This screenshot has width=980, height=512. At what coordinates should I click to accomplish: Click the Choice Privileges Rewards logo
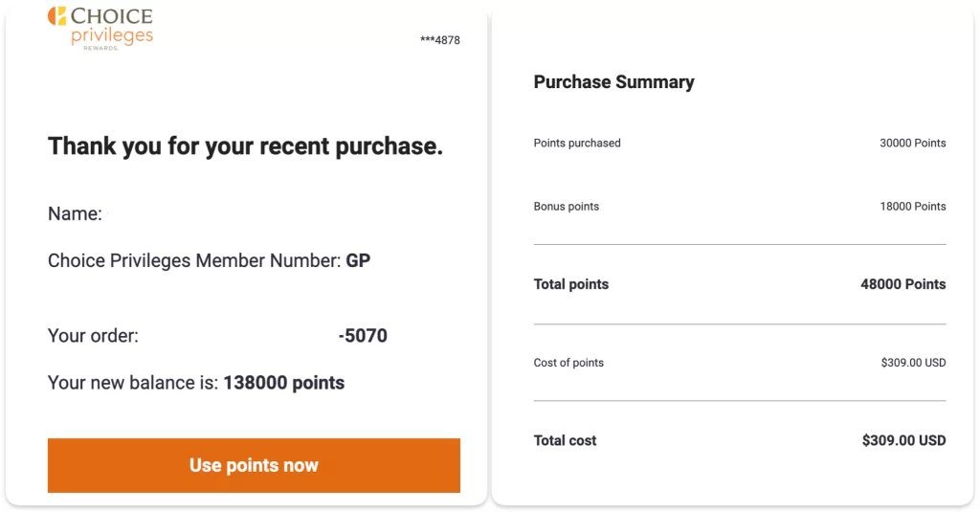click(x=100, y=28)
